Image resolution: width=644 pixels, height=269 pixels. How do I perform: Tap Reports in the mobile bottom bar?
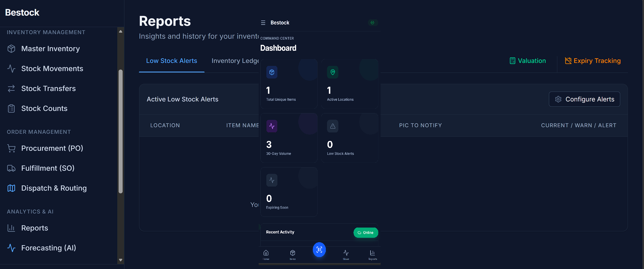click(372, 255)
